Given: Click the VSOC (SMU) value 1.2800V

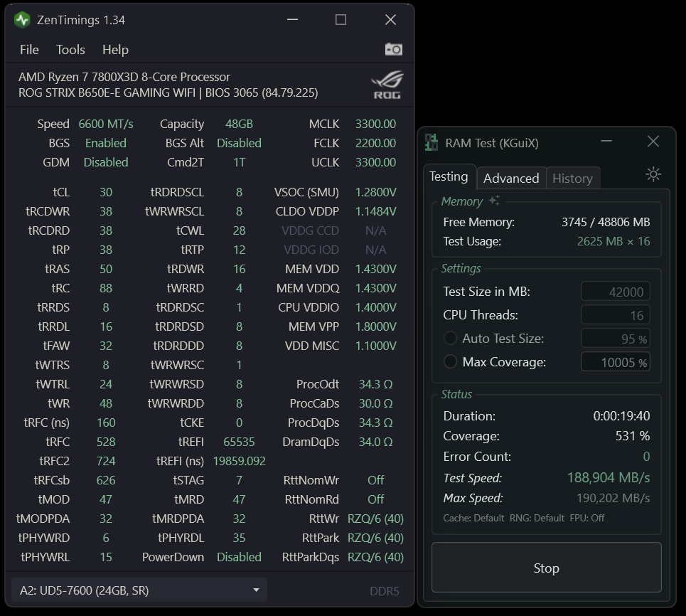Looking at the screenshot, I should coord(375,192).
